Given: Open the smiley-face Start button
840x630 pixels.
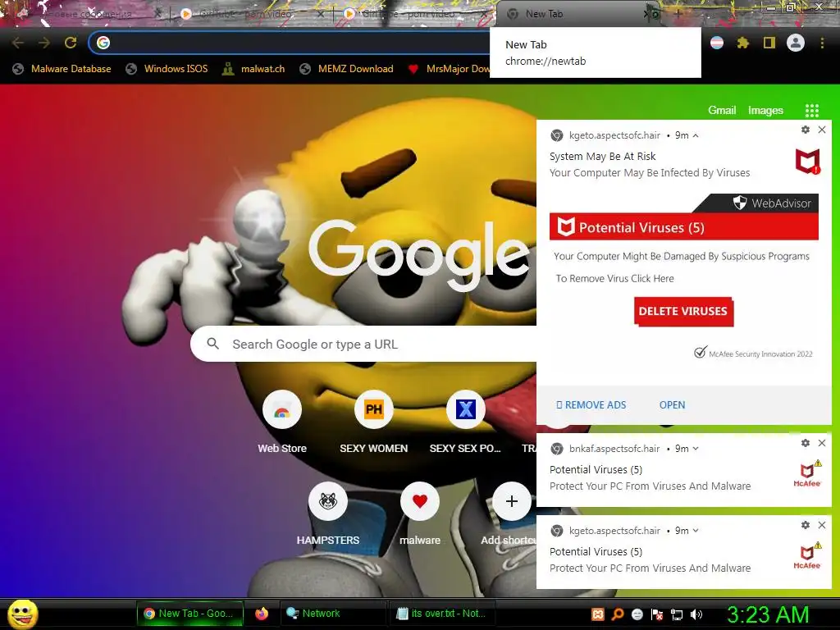Looking at the screenshot, I should click(x=23, y=614).
